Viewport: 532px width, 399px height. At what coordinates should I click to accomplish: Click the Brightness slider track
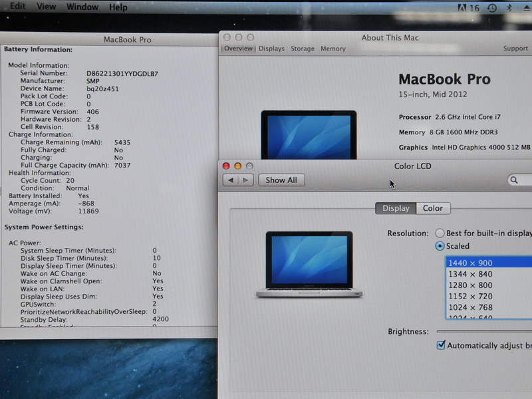[x=485, y=331]
